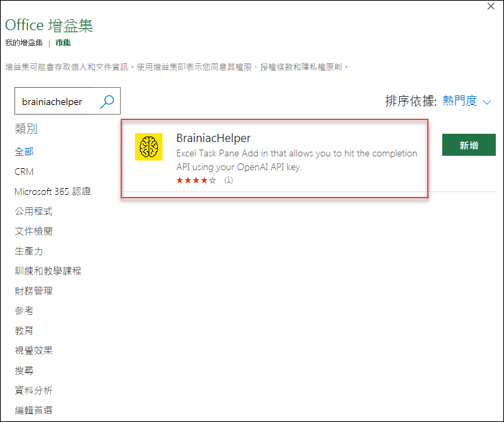Click the green 新增 button

click(468, 145)
